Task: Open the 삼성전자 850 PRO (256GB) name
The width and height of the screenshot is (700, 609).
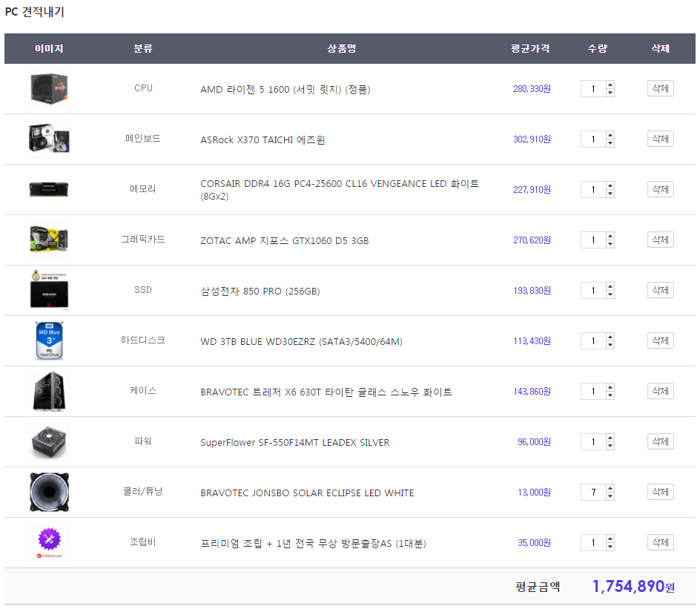Action: 260,291
